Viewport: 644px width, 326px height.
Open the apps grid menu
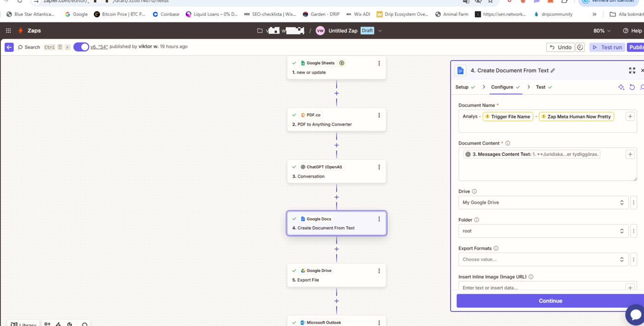[x=8, y=30]
